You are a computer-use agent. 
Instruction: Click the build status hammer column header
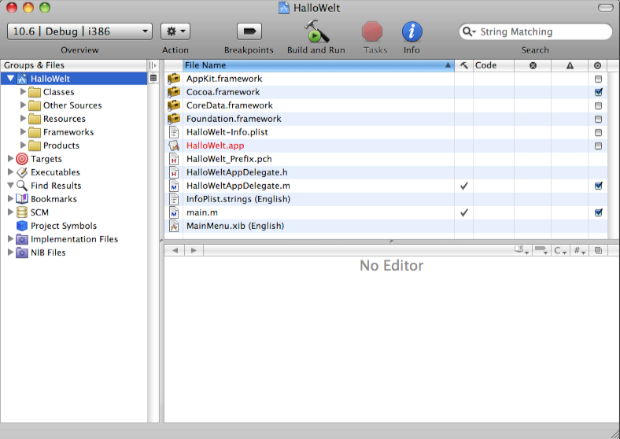[x=464, y=65]
